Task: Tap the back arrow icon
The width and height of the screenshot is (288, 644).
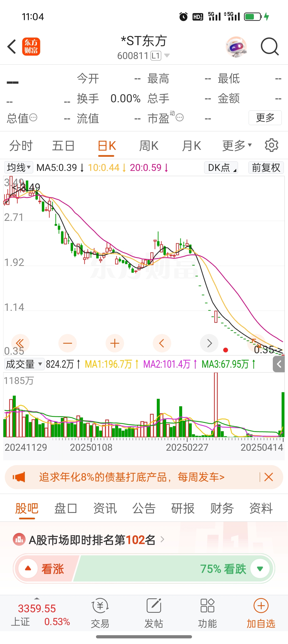Action: pyautogui.click(x=12, y=47)
